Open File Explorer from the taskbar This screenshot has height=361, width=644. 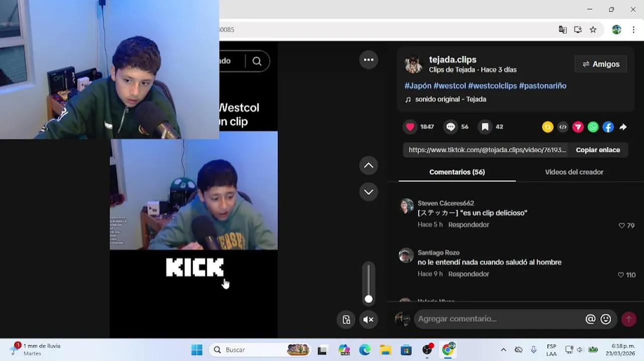point(385,350)
